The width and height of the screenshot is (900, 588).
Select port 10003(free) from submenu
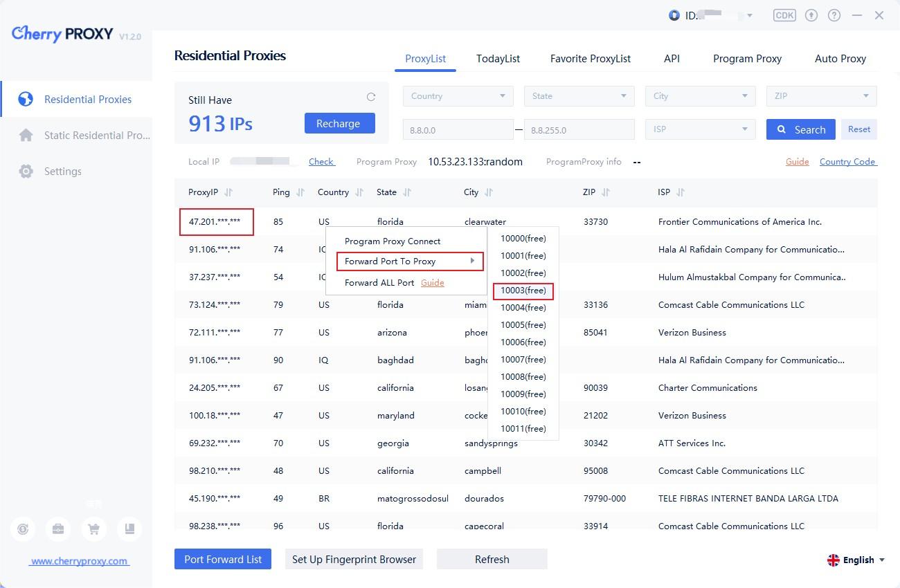(x=523, y=291)
